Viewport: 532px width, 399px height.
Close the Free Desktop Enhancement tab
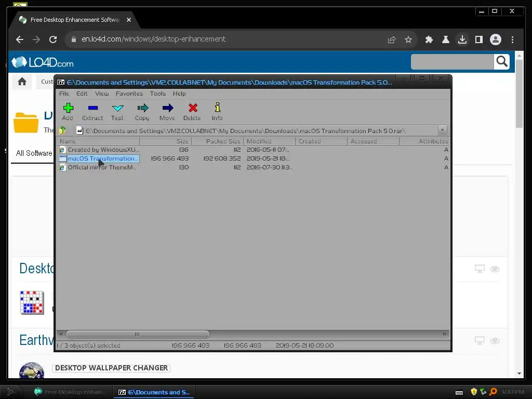129,20
